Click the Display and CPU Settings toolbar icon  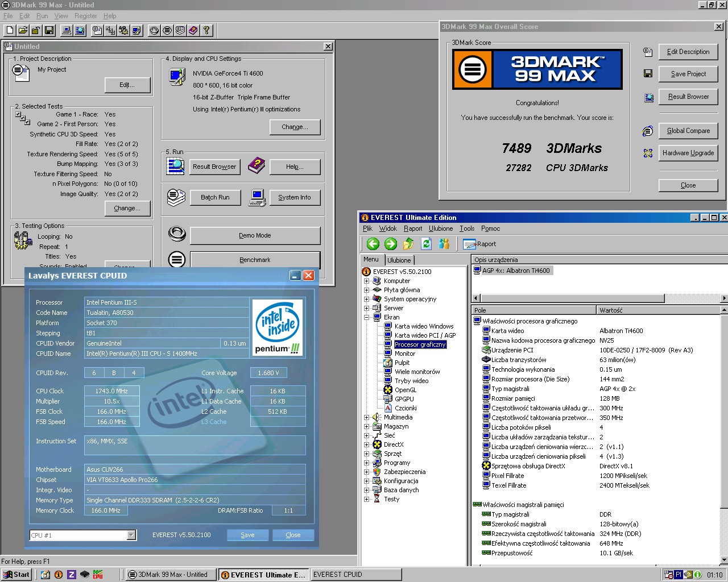pos(136,30)
